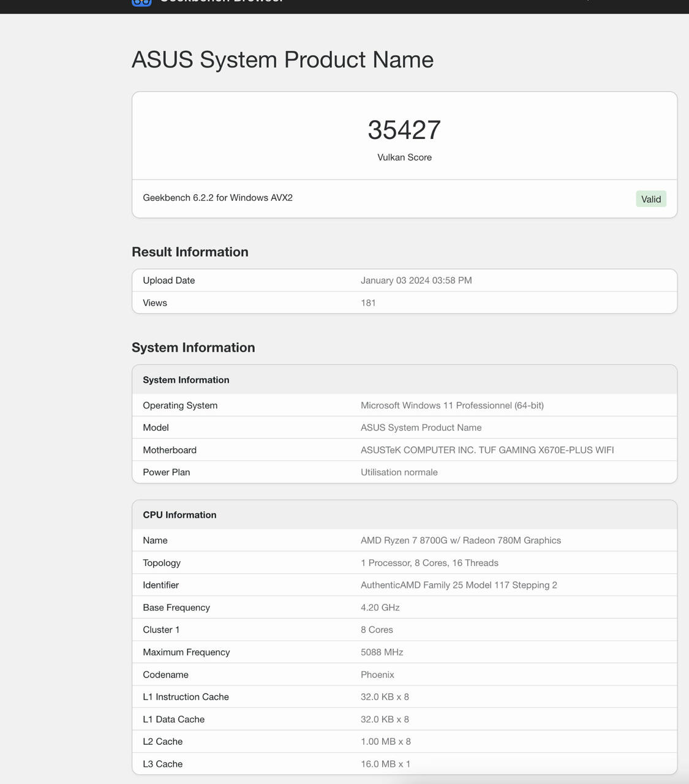Viewport: 689px width, 784px height.
Task: Click the 'L1 Data Cache' label
Action: pyautogui.click(x=173, y=719)
